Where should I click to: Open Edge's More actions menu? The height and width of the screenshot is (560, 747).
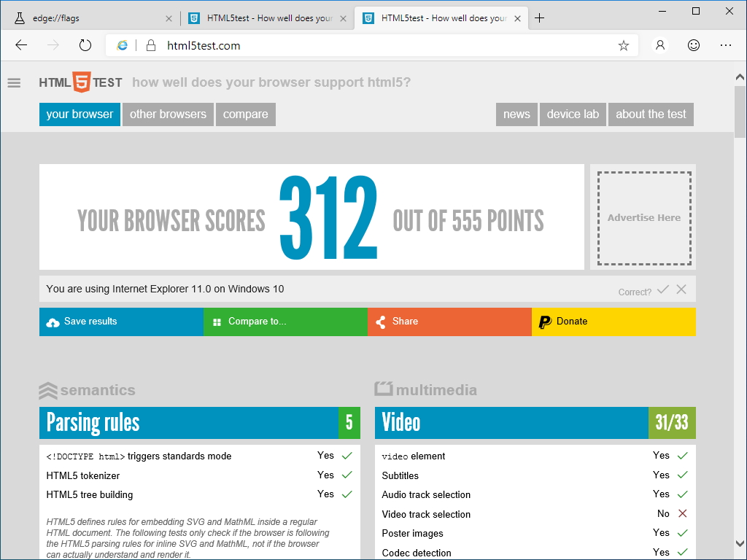tap(726, 45)
